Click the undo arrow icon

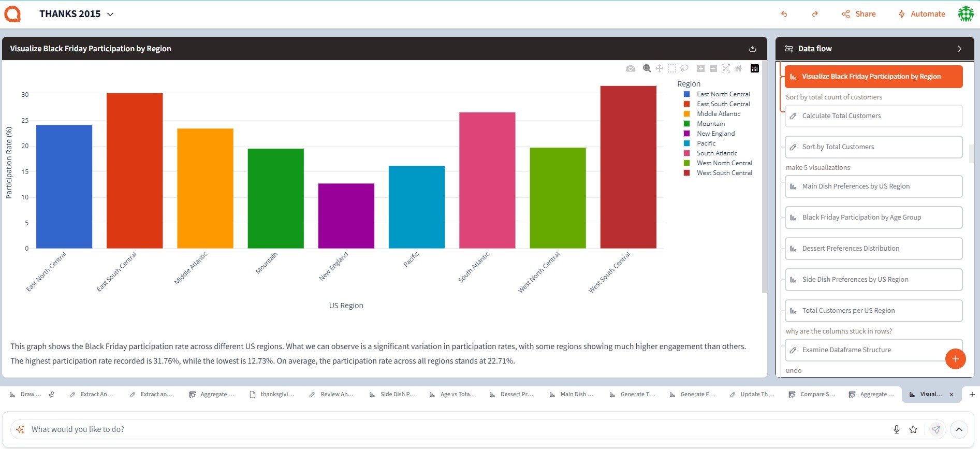tap(784, 14)
